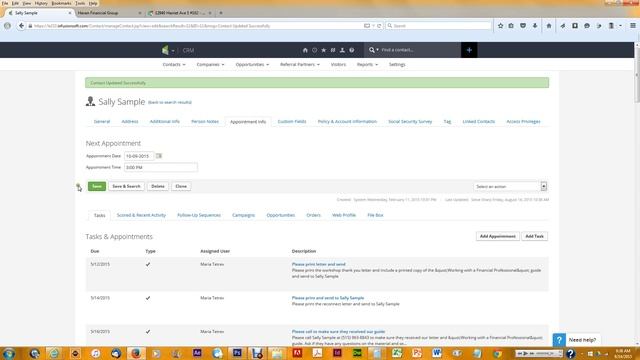Screen dimensions: 640x360
Task: Open the Web Profile tab
Action: coord(344,215)
